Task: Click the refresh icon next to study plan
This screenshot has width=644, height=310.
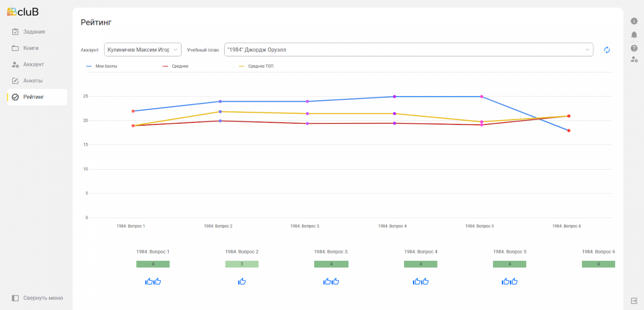Action: click(x=606, y=50)
